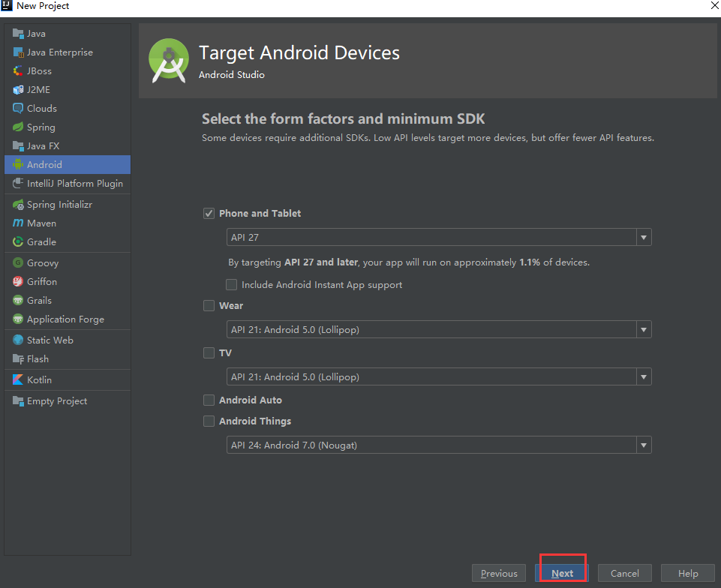Click the Flash folder icon
Screen dimensions: 721x588
18,359
